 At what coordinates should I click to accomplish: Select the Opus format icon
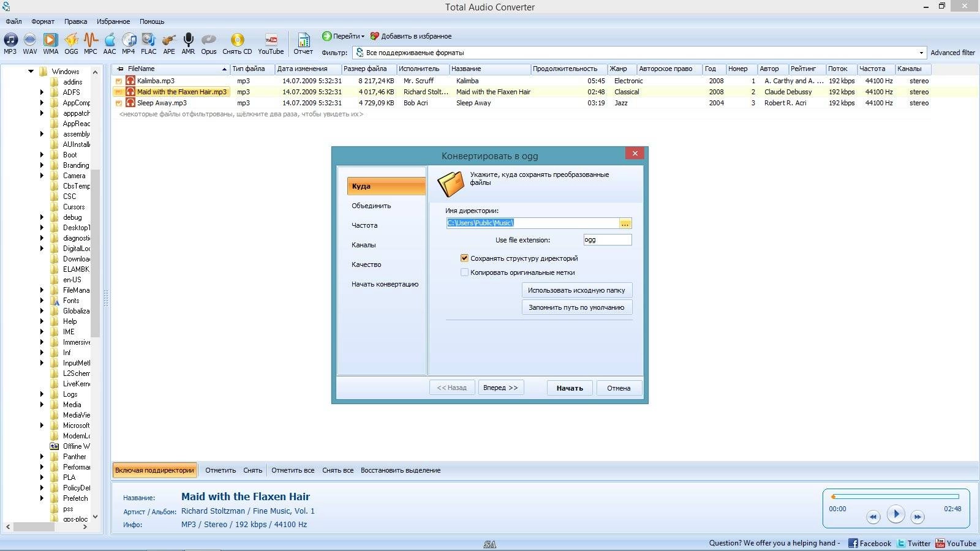pyautogui.click(x=209, y=43)
